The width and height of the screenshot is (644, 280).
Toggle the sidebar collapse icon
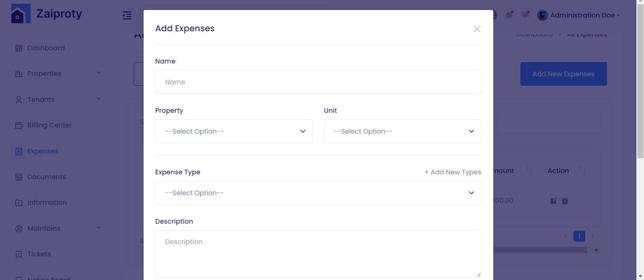click(127, 16)
